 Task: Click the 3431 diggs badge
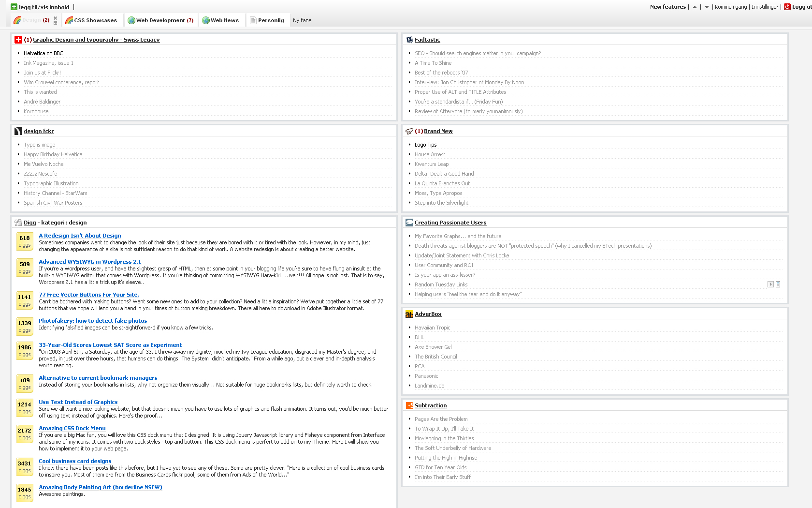coord(25,467)
